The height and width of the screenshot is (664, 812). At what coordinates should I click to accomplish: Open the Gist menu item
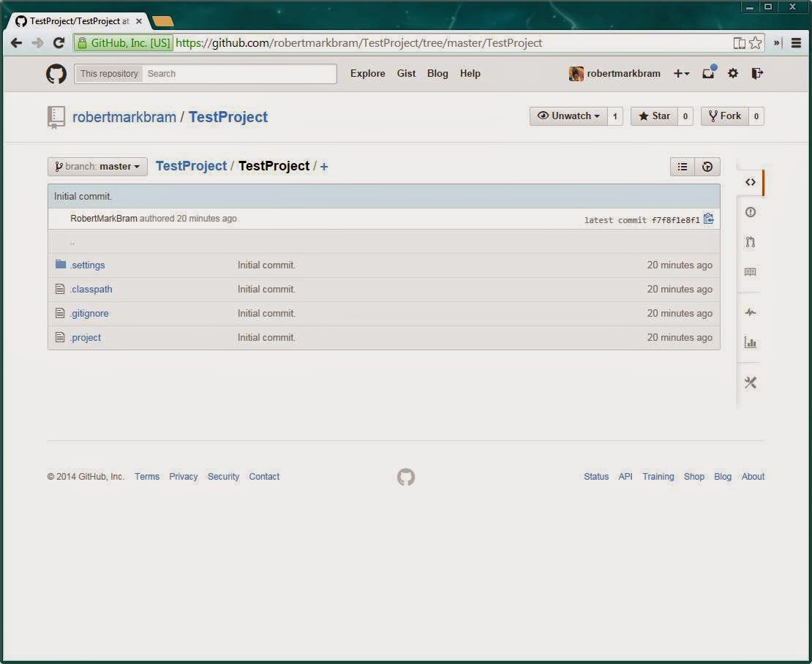click(x=406, y=73)
